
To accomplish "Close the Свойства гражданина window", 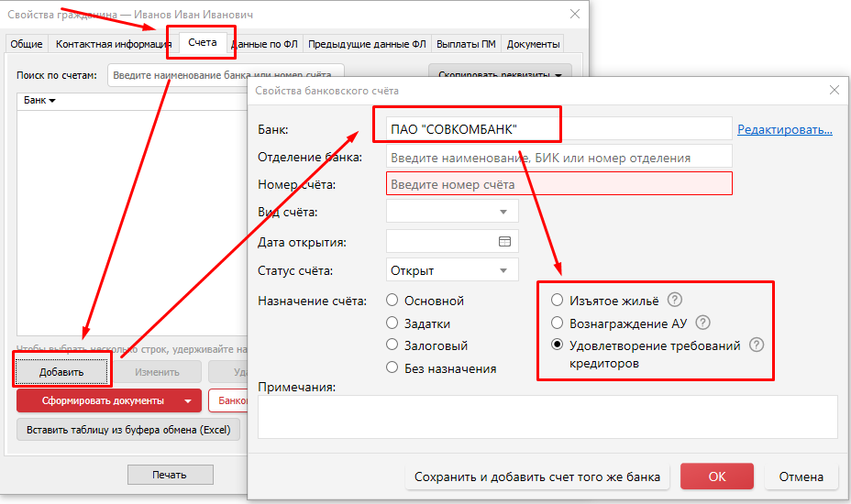I will point(575,14).
